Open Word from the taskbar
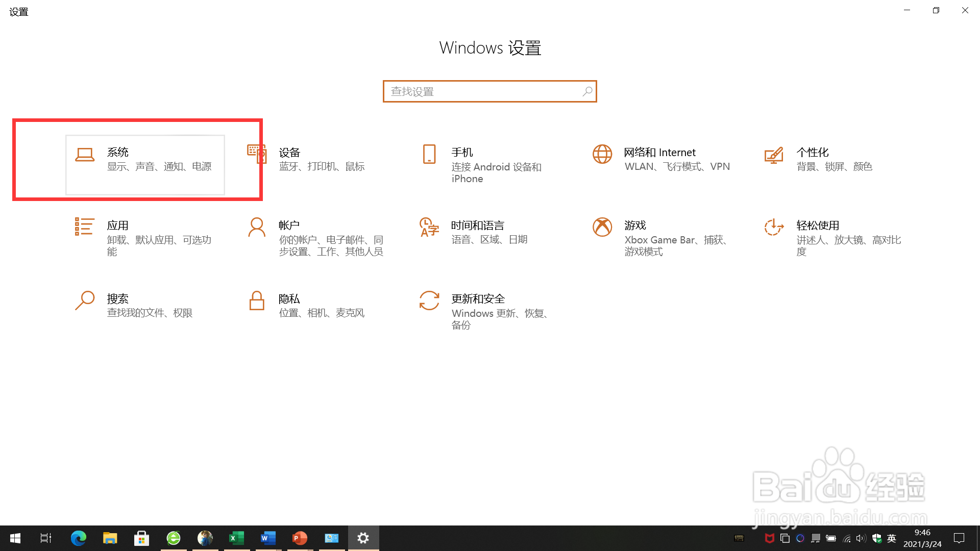This screenshot has height=551, width=980. (268, 538)
